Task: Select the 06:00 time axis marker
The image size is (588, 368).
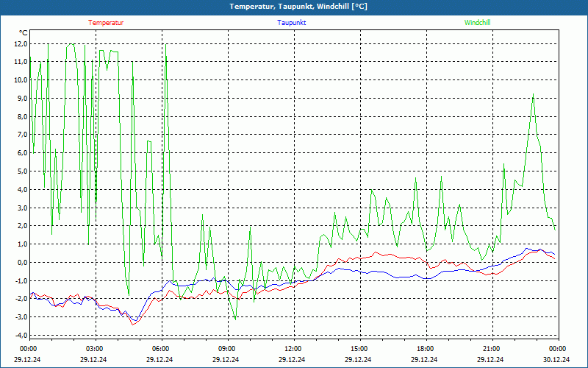Action: (160, 349)
